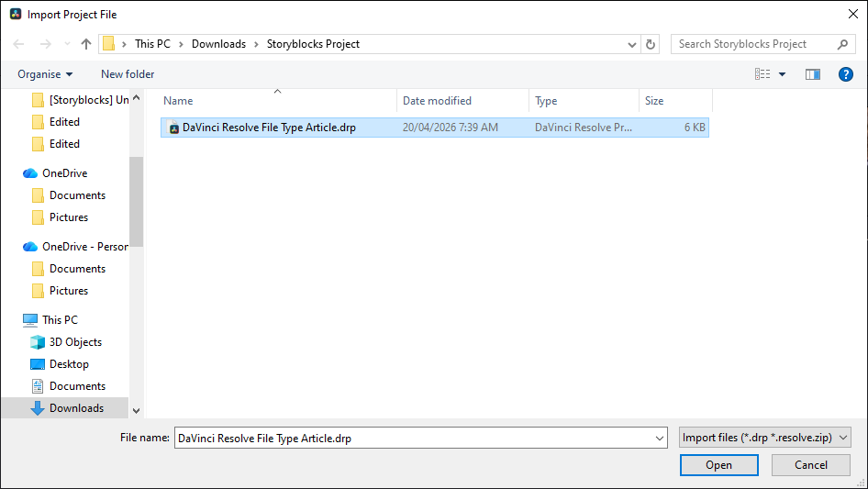This screenshot has height=489, width=868.
Task: Create a New folder
Action: pyautogui.click(x=128, y=74)
